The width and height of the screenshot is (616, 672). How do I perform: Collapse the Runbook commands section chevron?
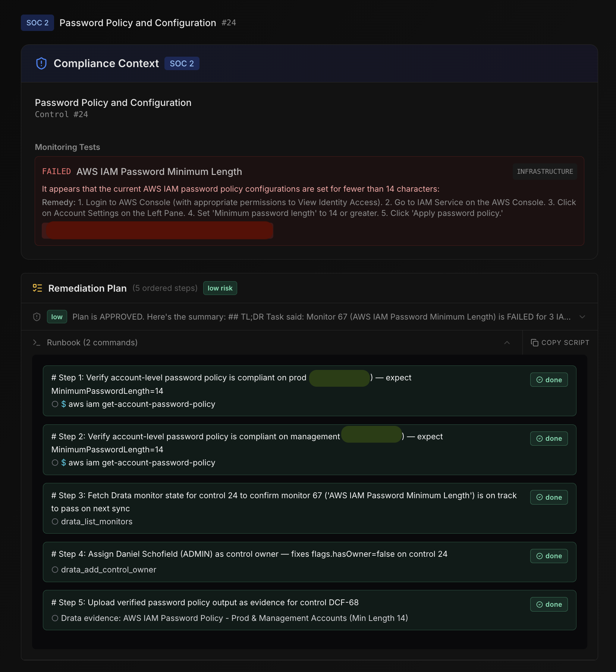click(x=507, y=342)
